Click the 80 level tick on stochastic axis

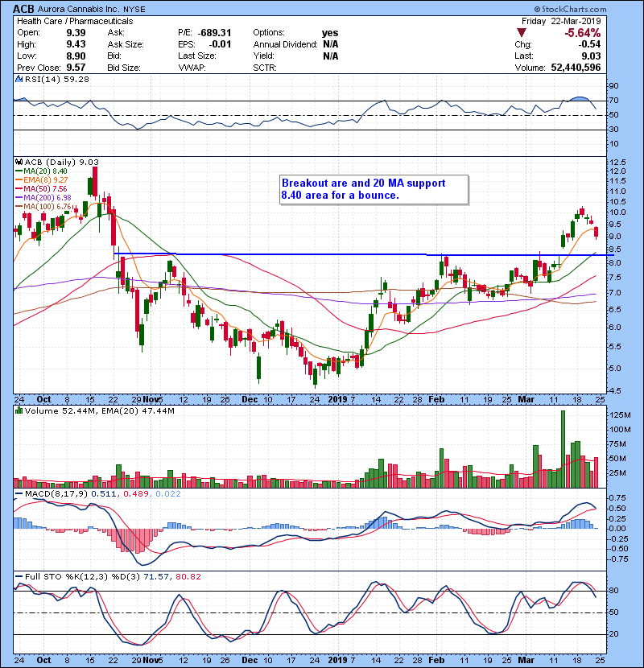click(x=613, y=591)
